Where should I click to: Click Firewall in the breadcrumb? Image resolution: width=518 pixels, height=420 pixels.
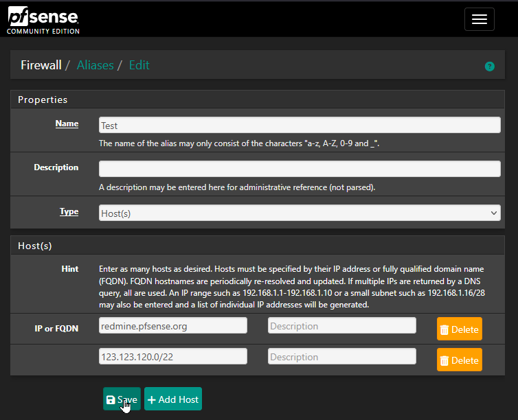pyautogui.click(x=41, y=65)
